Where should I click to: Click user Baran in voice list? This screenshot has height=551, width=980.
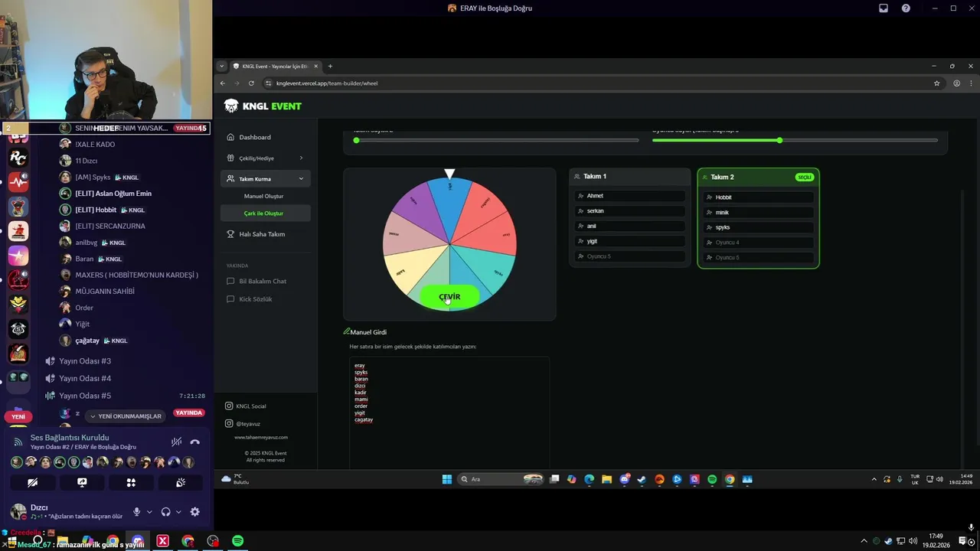(x=84, y=259)
